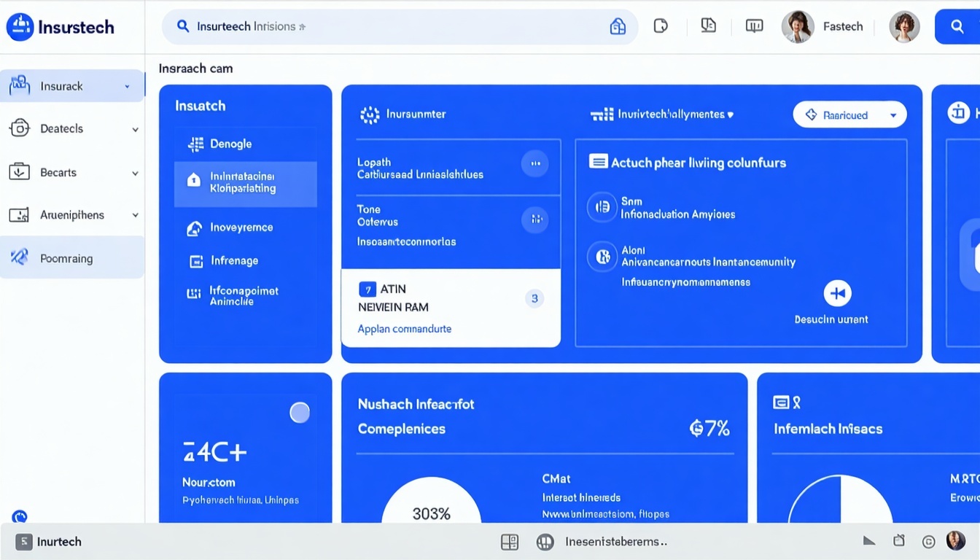Click the Desuclin uunant button
The image size is (980, 560).
837,295
